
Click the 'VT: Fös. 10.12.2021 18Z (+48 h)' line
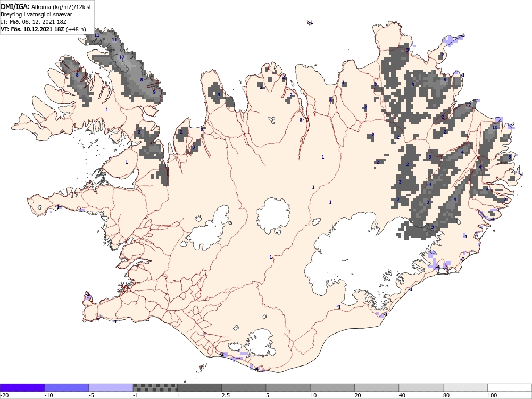point(43,29)
